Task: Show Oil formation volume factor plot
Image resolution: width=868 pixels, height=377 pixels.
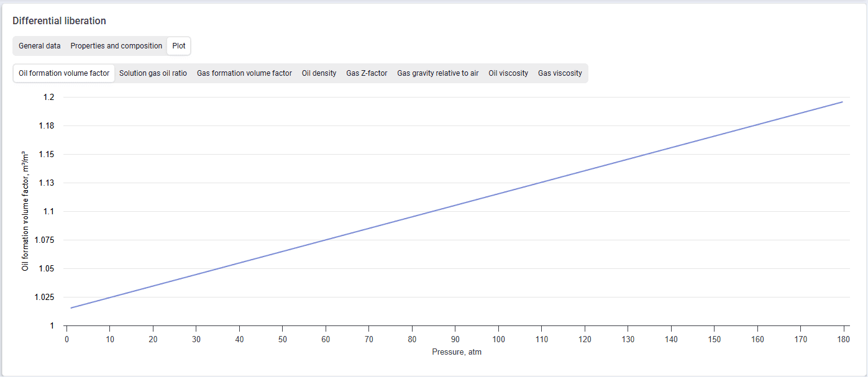Action: 64,73
